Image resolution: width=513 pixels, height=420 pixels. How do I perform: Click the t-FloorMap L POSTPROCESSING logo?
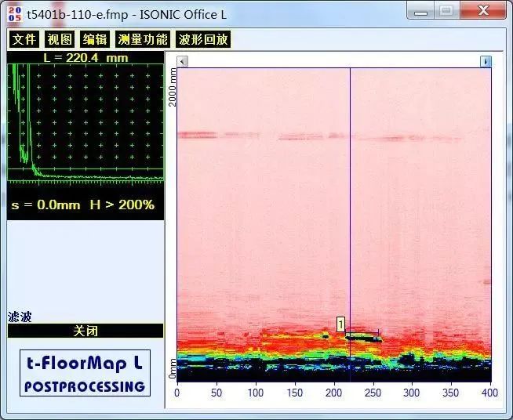(85, 373)
